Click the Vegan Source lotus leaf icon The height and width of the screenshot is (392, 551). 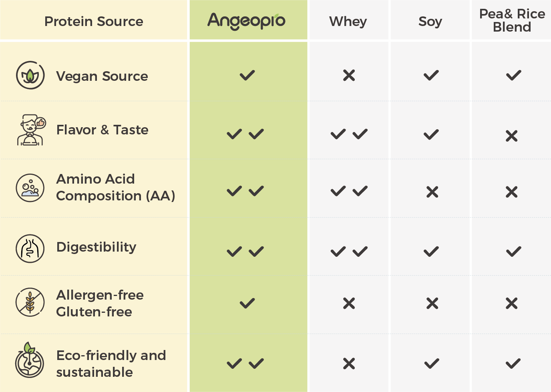(x=30, y=75)
